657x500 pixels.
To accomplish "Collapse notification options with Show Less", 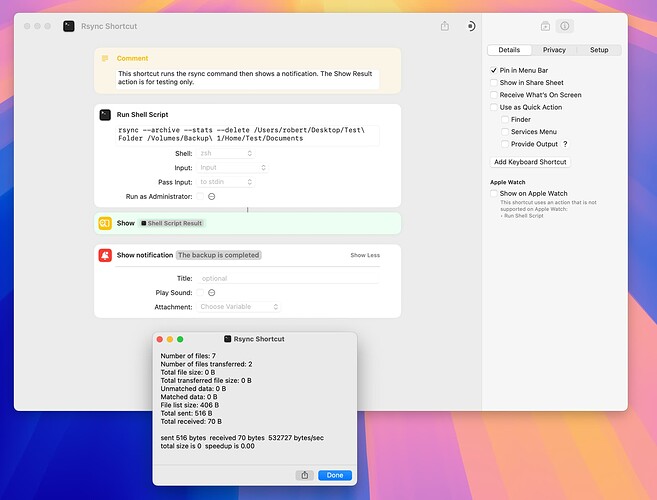I will pos(365,255).
